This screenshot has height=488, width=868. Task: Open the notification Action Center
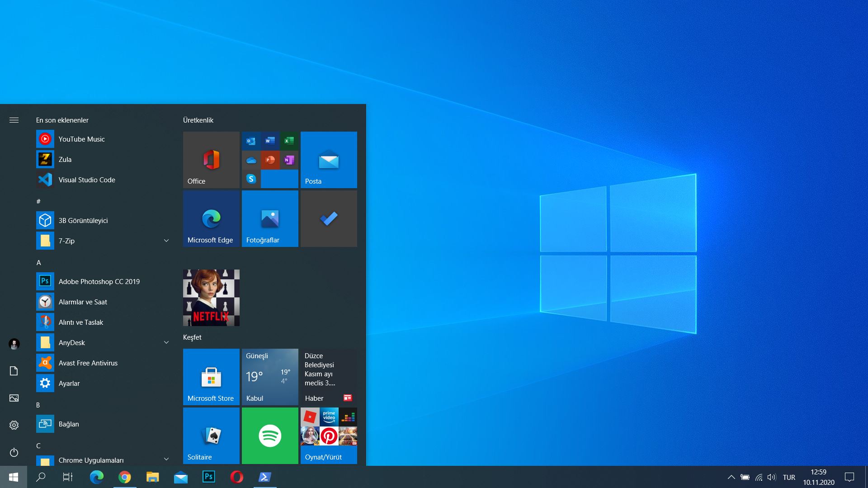tap(849, 477)
